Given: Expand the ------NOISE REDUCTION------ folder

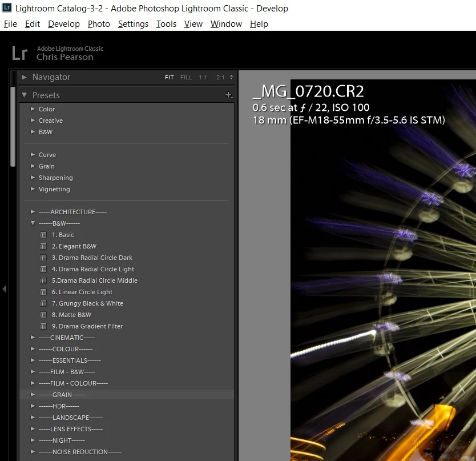Looking at the screenshot, I should (33, 452).
